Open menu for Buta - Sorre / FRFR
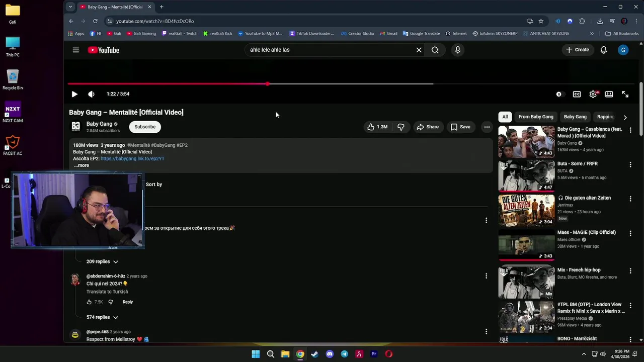Screen dimensions: 644x362 click(630, 164)
